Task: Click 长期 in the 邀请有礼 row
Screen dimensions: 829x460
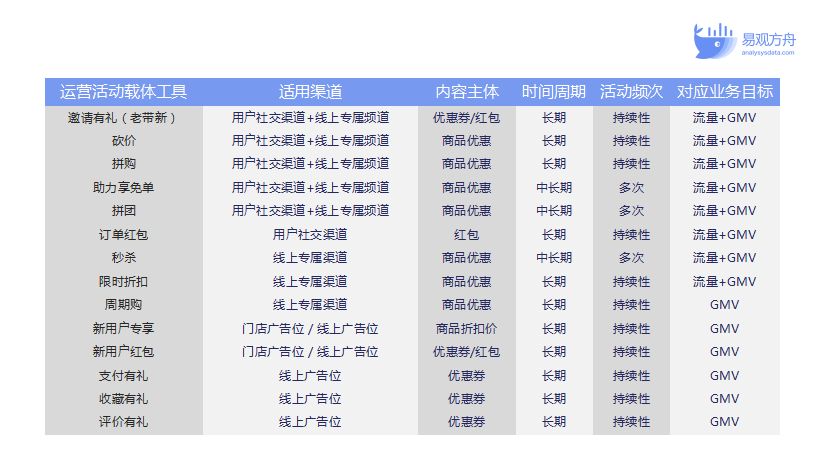Action: pos(554,118)
